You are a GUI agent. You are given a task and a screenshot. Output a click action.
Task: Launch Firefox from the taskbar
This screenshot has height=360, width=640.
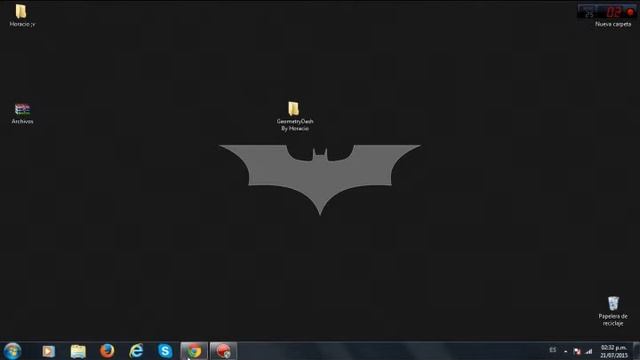click(x=107, y=351)
